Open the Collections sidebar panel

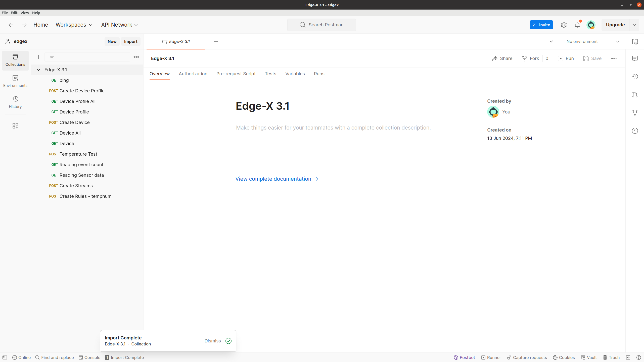pos(15,60)
